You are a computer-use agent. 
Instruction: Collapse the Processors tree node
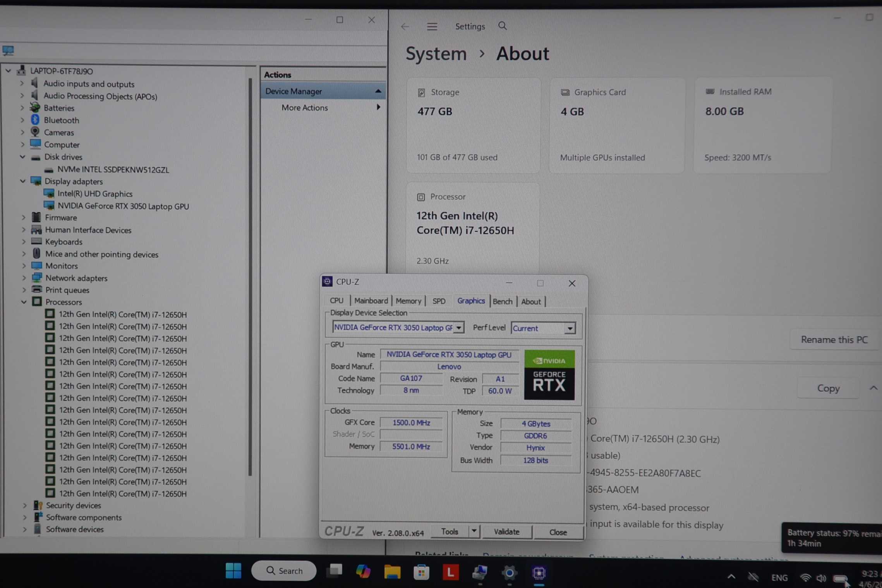(24, 302)
